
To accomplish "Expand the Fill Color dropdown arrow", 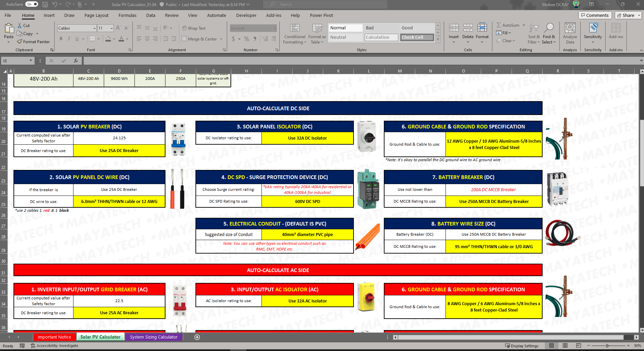I will pos(114,39).
